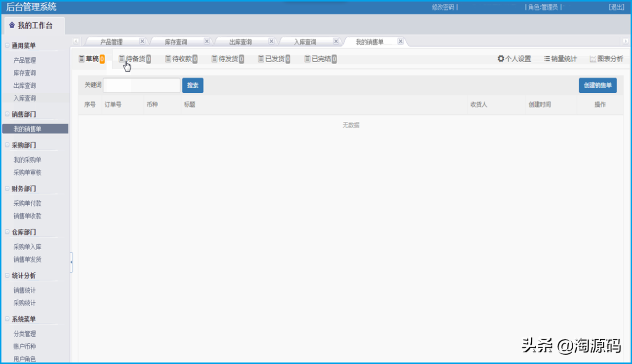Click the 订单号 column header
Screen dimensions: 632x364
click(x=113, y=105)
